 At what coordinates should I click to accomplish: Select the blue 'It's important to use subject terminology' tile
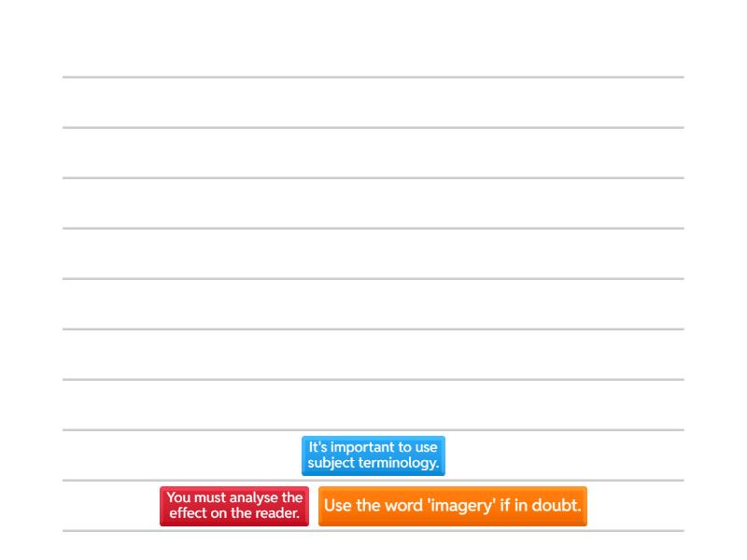(373, 455)
